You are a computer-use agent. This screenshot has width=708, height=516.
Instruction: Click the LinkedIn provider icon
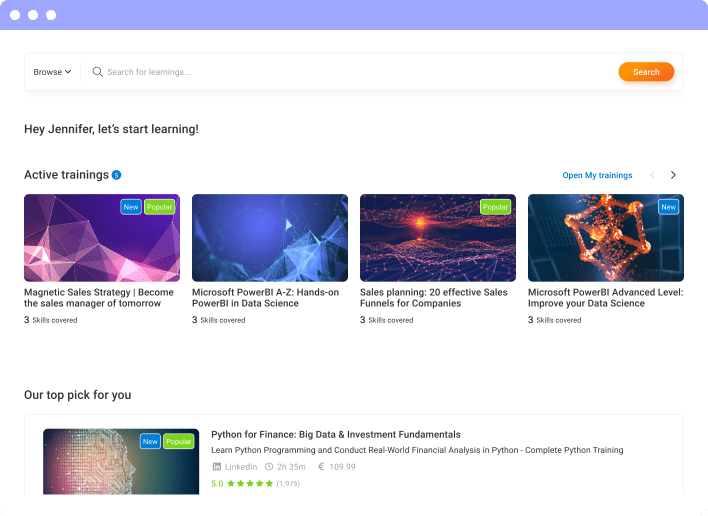(217, 467)
